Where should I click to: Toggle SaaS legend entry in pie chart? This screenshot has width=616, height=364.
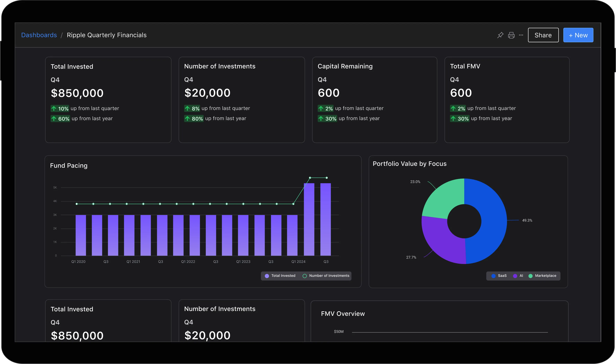pos(499,276)
